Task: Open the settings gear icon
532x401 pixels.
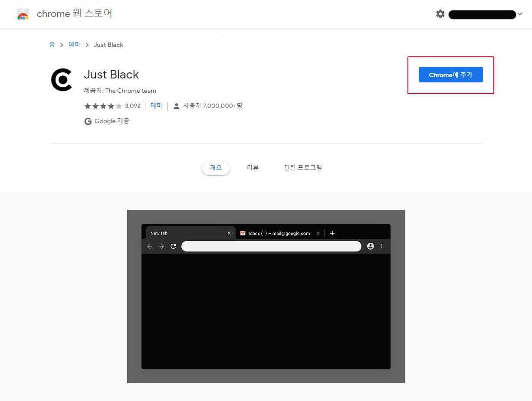Action: tap(440, 14)
